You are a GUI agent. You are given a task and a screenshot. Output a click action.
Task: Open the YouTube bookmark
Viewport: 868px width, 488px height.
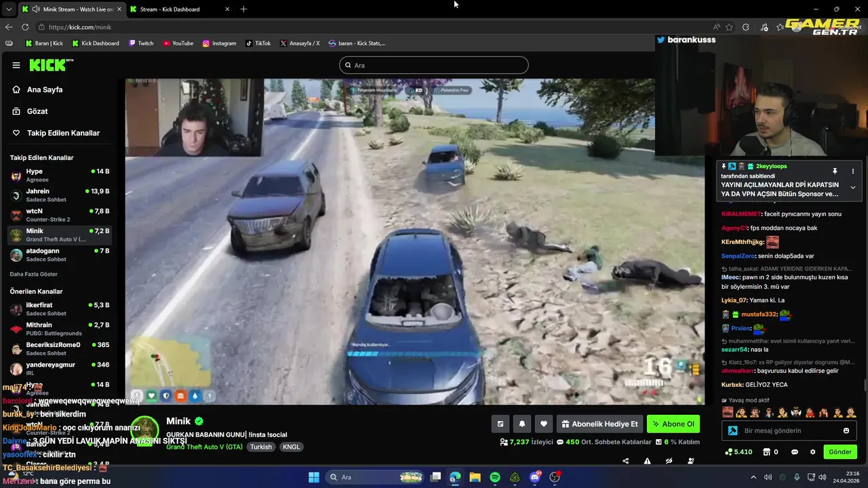[x=178, y=43]
